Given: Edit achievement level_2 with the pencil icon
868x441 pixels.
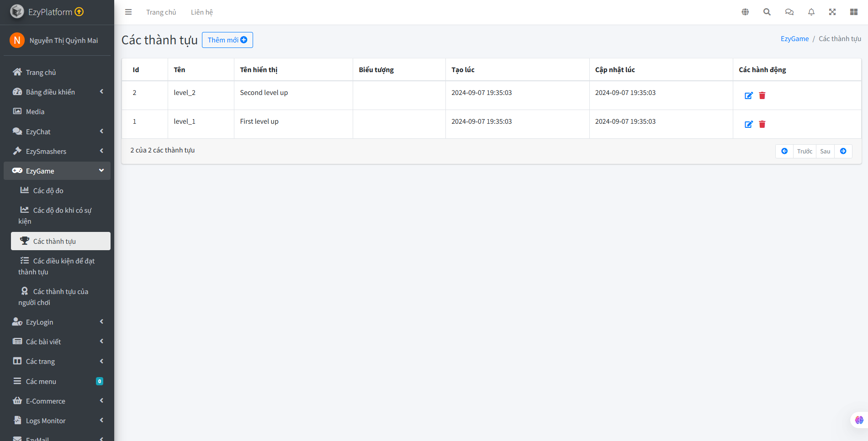Looking at the screenshot, I should pyautogui.click(x=748, y=95).
